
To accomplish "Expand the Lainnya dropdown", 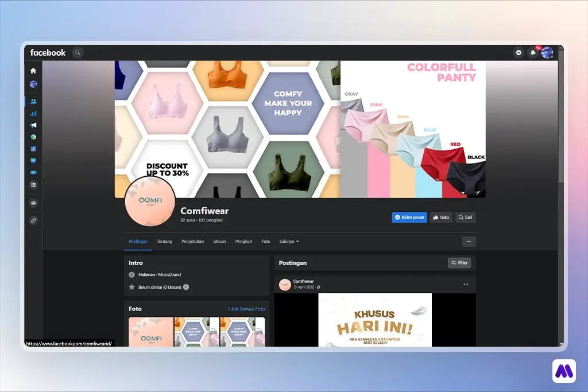I will click(289, 242).
